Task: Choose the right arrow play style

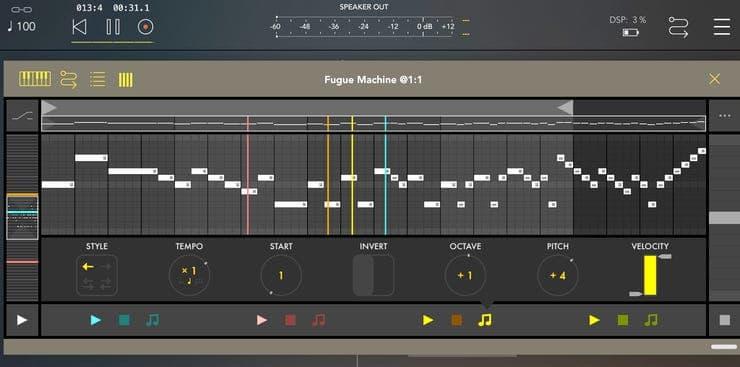Action: (x=106, y=267)
